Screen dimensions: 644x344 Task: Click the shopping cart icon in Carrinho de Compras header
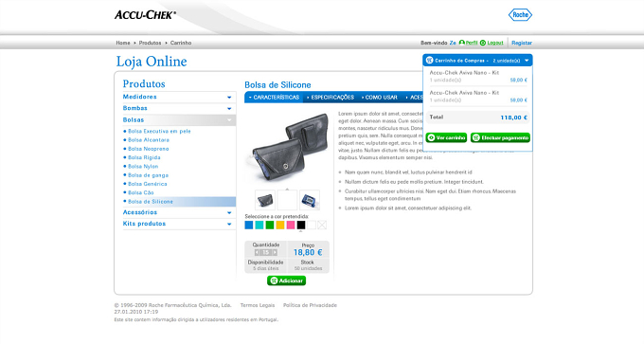429,60
